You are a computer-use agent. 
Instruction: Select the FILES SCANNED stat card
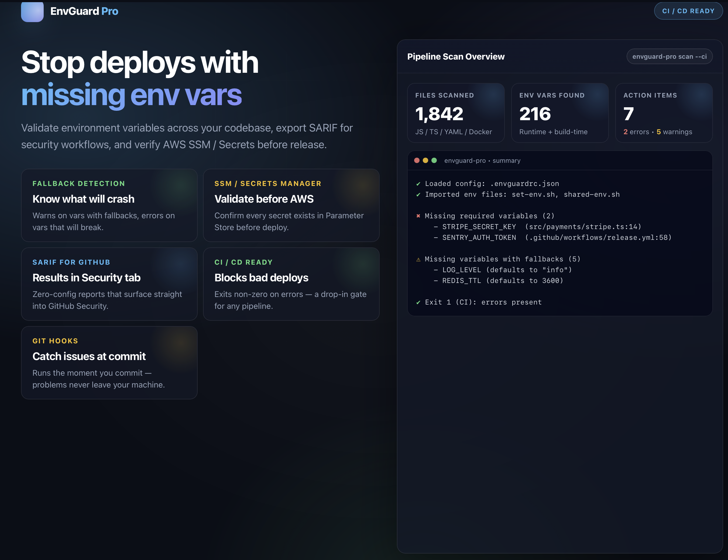(456, 113)
